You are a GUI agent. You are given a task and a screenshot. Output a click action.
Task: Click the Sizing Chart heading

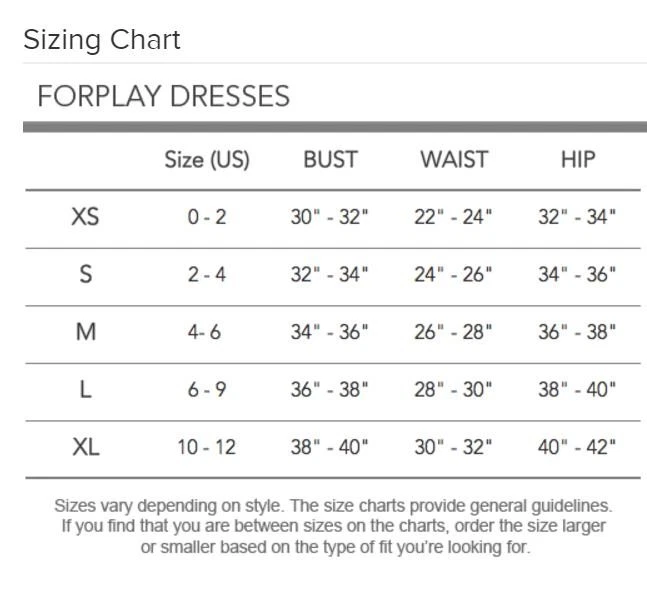[102, 40]
